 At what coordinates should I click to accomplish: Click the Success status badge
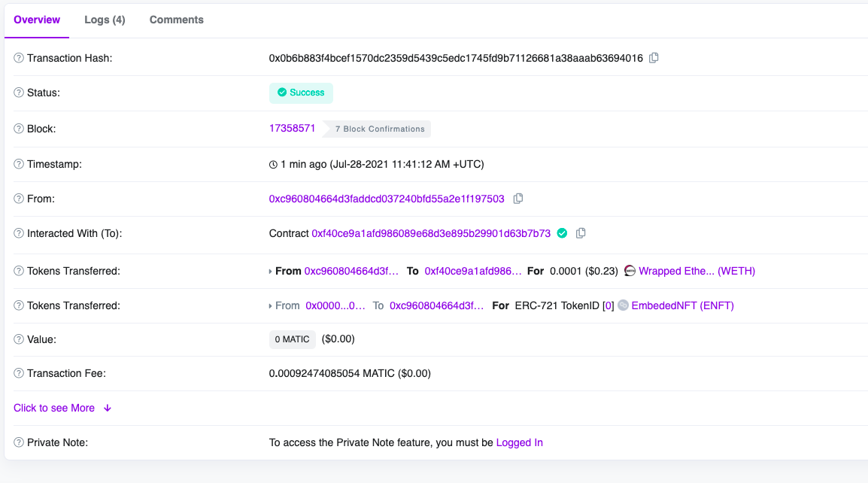click(x=301, y=93)
